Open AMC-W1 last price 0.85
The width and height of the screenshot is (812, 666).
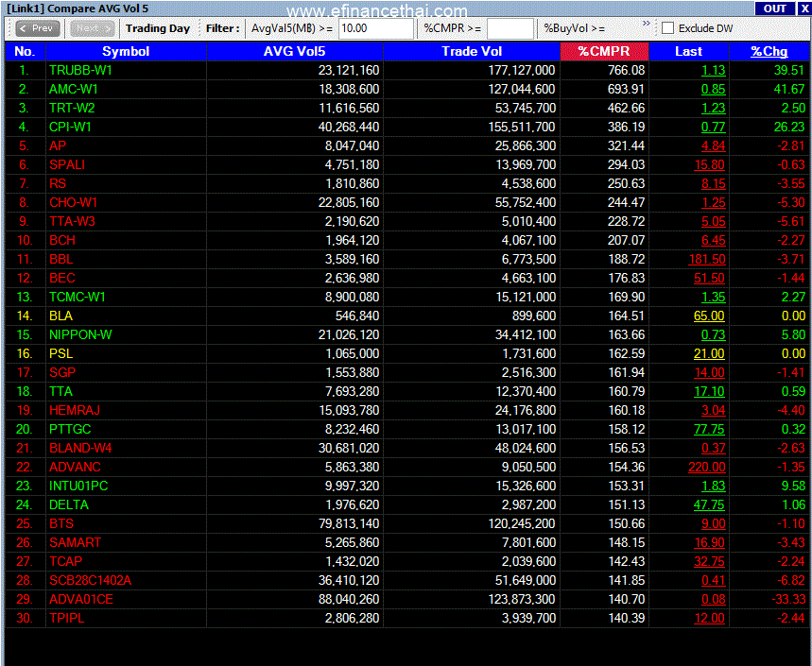[x=713, y=89]
